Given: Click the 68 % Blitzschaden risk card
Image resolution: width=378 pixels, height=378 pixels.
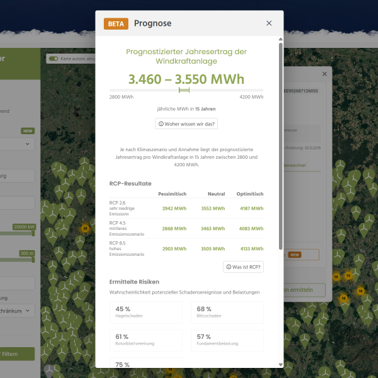Looking at the screenshot, I should [227, 312].
